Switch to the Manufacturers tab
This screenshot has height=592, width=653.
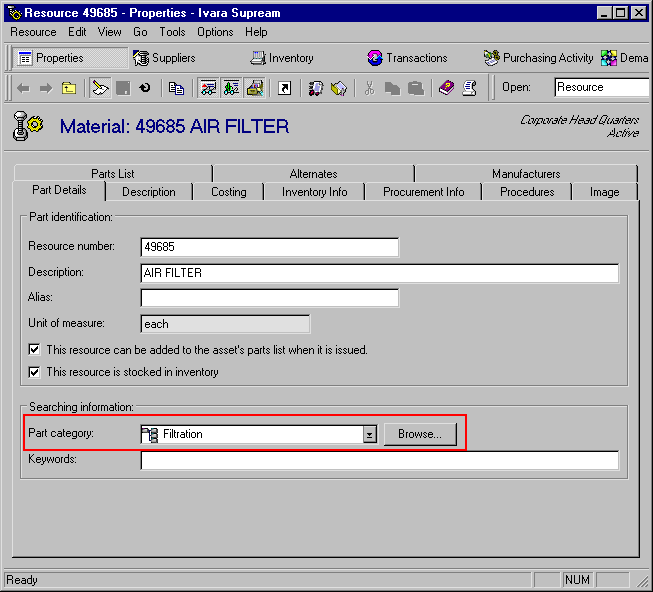coord(526,174)
